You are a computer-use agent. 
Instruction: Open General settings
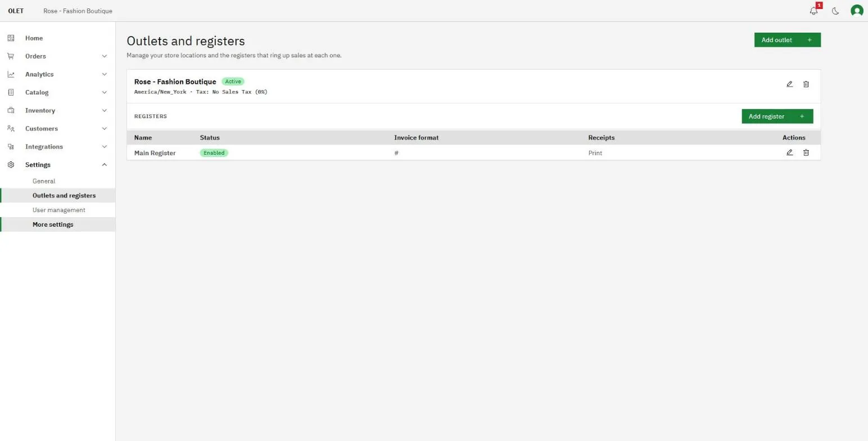click(57, 181)
